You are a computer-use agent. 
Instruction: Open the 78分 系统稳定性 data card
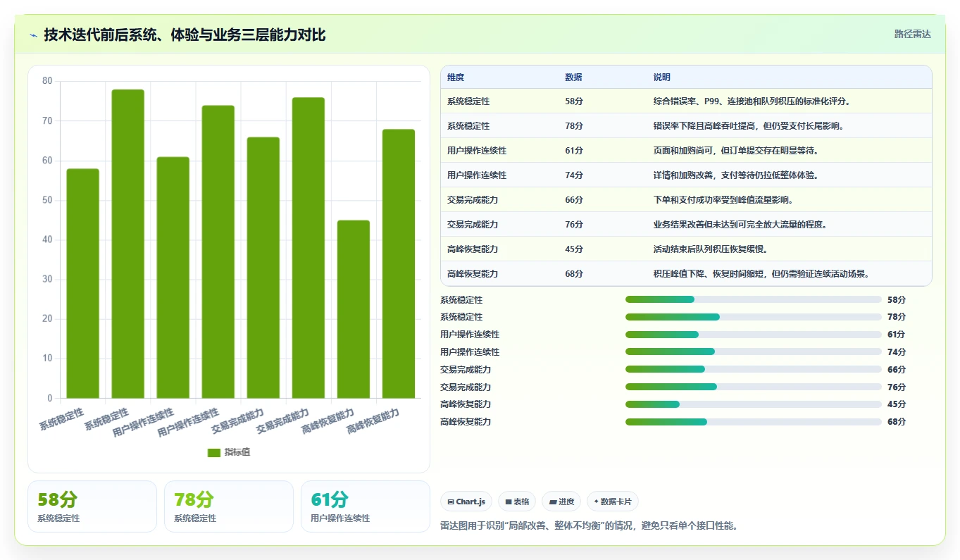229,506
